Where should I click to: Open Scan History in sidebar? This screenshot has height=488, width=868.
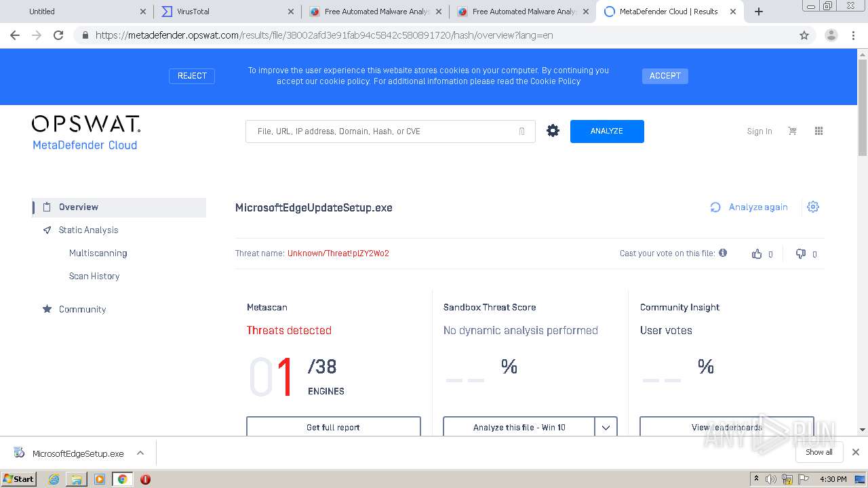point(94,277)
